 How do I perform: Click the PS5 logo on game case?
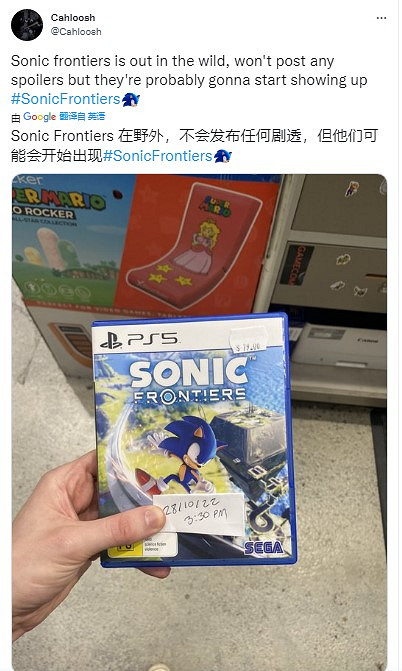139,340
